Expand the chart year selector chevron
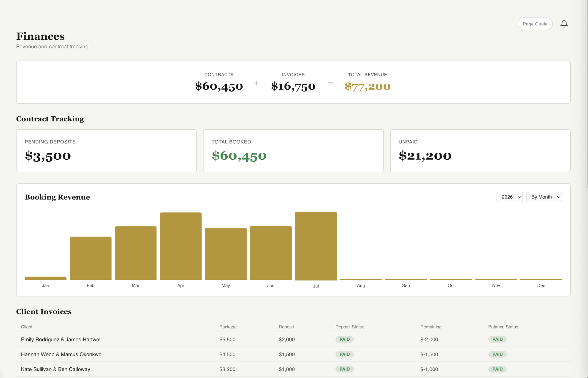The width and height of the screenshot is (588, 378). coord(519,197)
